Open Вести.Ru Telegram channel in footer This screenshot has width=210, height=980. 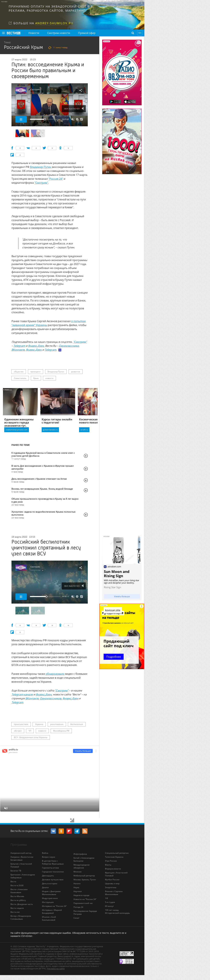point(77,831)
